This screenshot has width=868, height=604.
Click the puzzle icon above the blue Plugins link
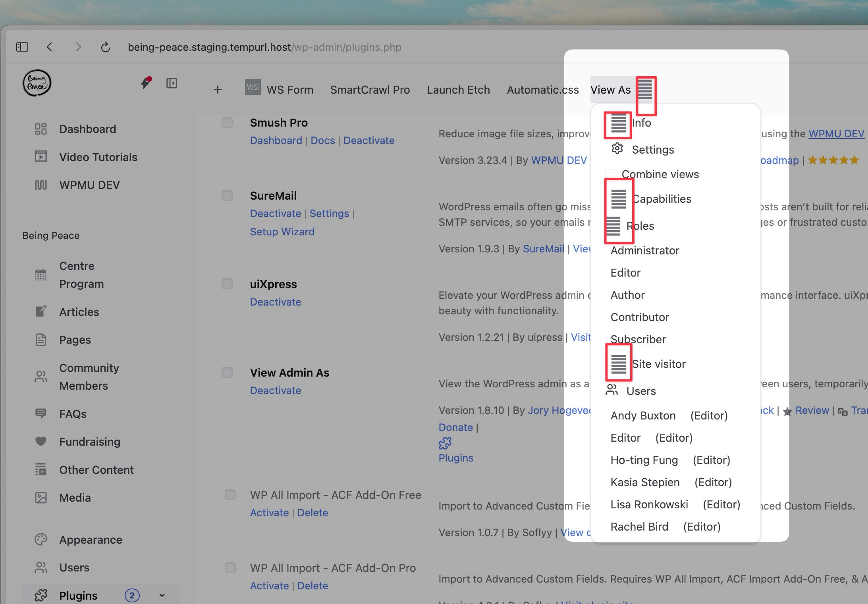click(x=445, y=443)
